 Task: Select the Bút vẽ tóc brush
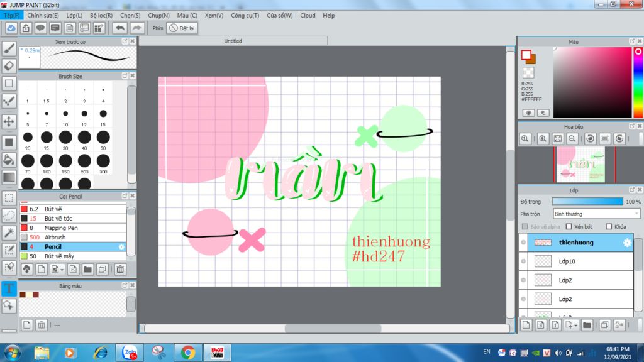tap(73, 218)
